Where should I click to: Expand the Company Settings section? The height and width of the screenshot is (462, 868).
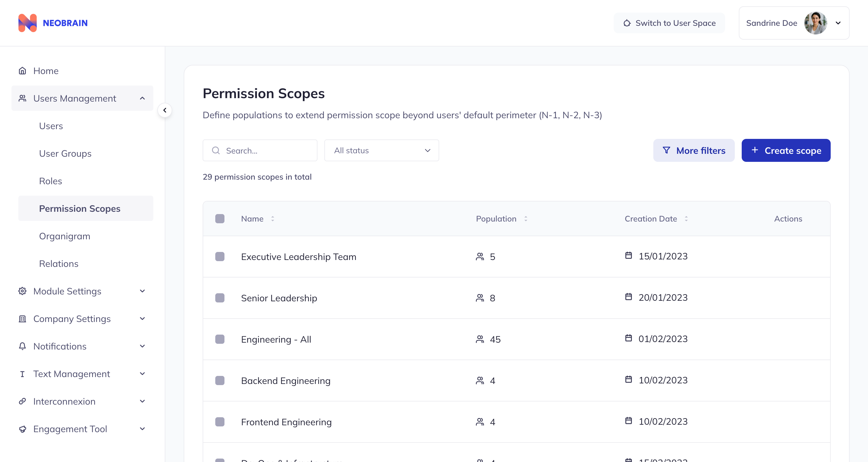tap(142, 319)
